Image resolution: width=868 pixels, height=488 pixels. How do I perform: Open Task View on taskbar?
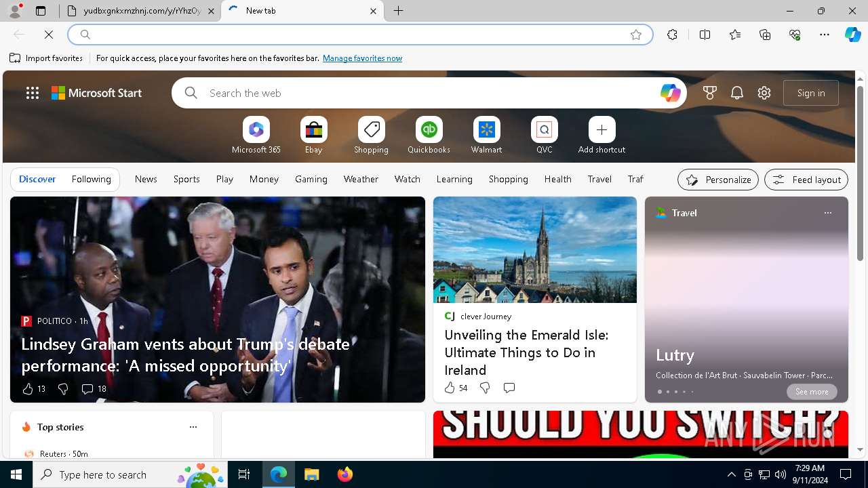[244, 474]
